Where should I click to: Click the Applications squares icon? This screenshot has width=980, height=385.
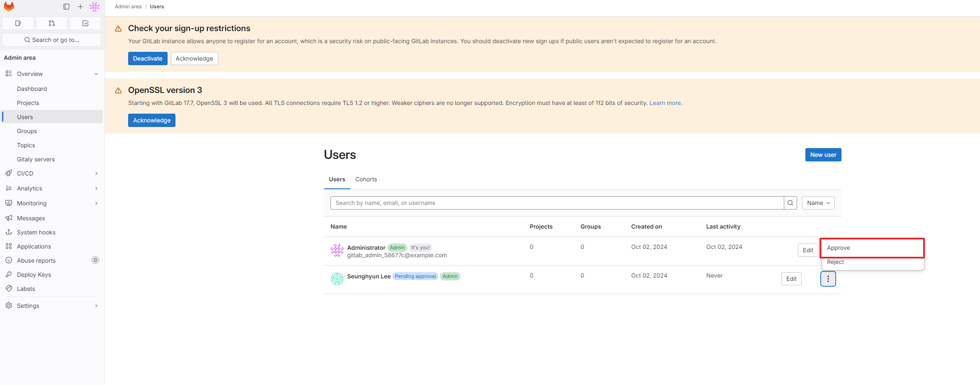[x=9, y=246]
